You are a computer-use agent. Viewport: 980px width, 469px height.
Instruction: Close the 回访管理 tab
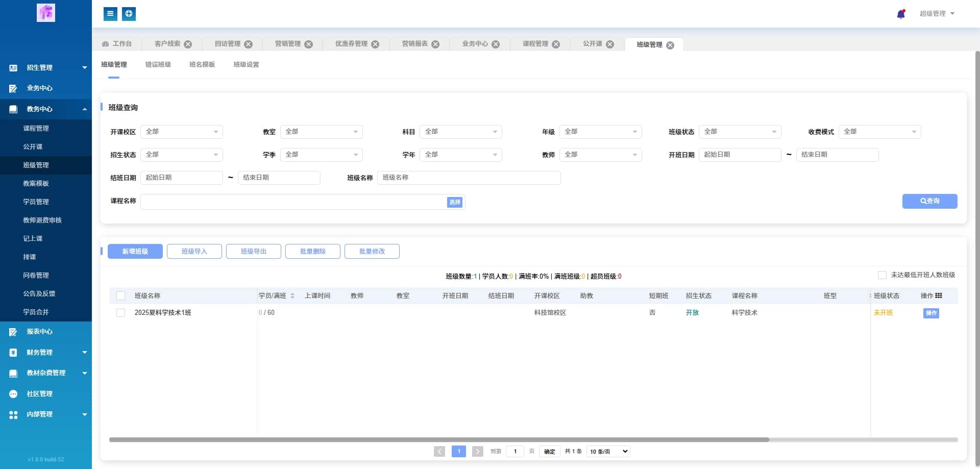[248, 44]
